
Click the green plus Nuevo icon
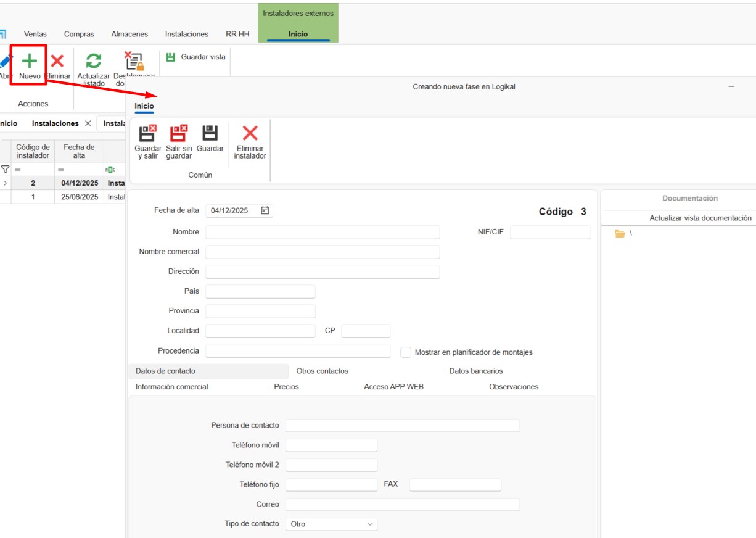pos(30,61)
